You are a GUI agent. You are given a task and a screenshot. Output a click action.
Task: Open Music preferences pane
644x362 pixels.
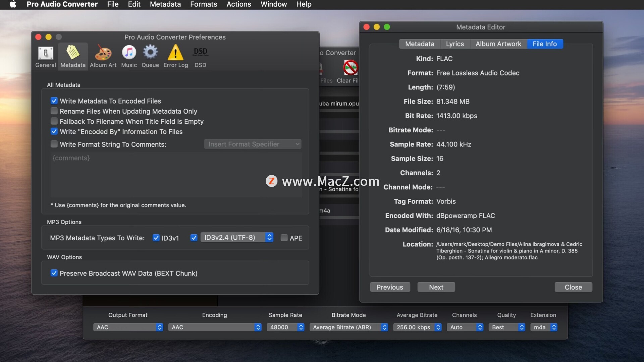tap(129, 56)
